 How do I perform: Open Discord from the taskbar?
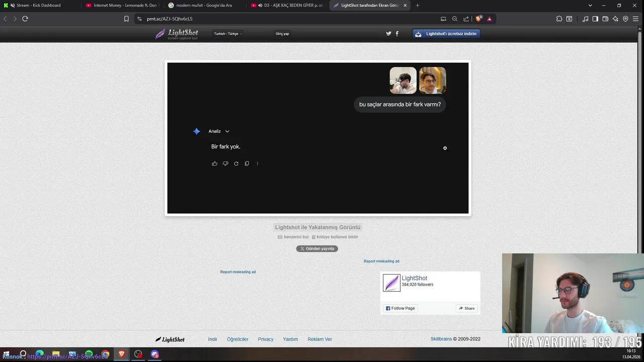point(155,354)
